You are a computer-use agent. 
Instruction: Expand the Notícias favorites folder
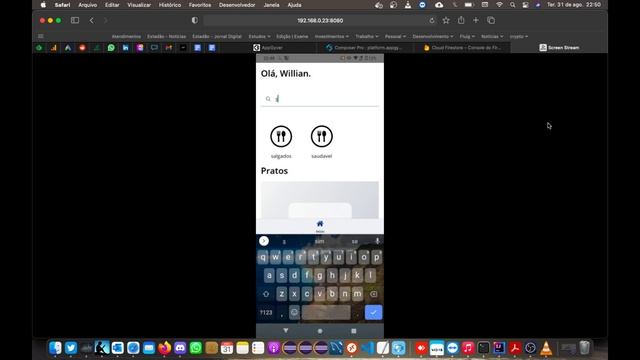click(x=492, y=36)
